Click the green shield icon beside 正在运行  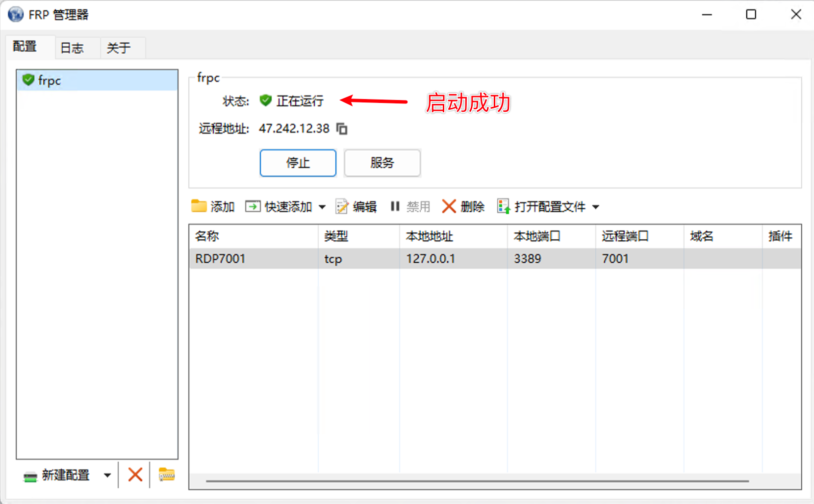point(266,101)
